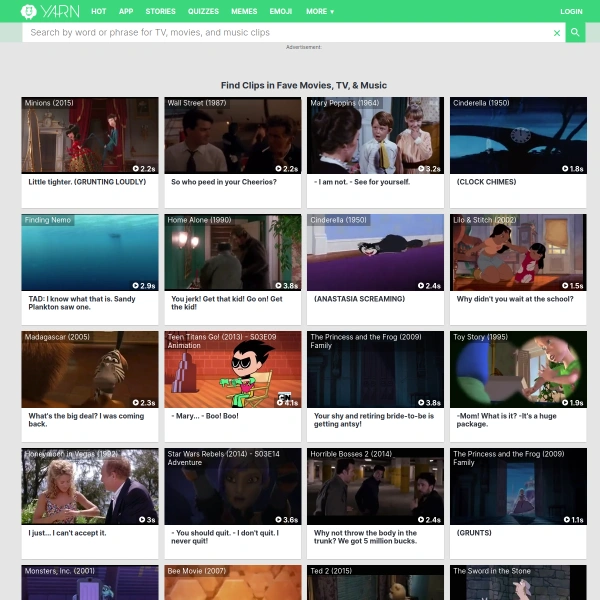Open the Toy Story (1995) clip thumbnail
The image size is (600, 600).
518,369
